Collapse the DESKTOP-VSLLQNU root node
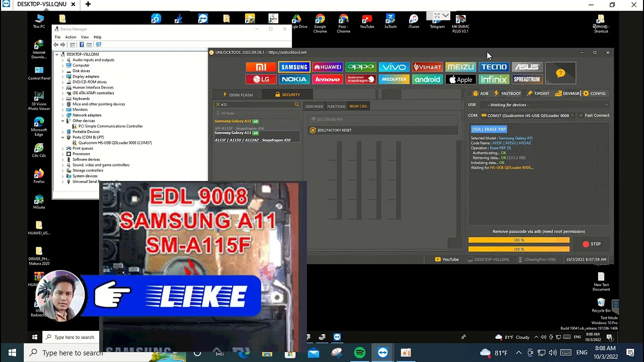This screenshot has height=362, width=644. click(57, 54)
